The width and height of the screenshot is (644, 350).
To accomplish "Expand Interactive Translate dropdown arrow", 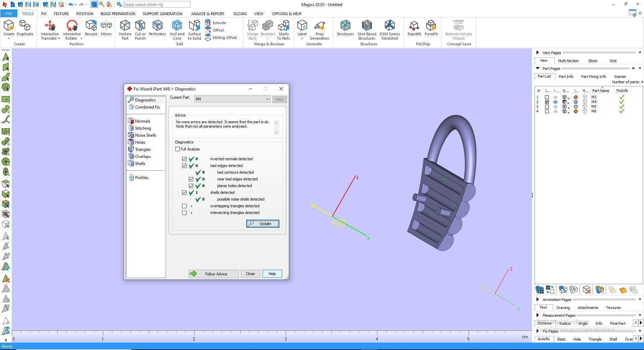I will coord(59,39).
